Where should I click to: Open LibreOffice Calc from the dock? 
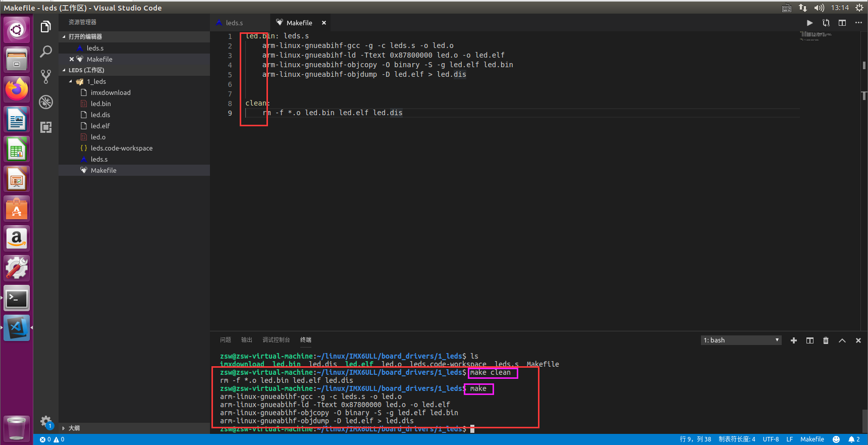(x=17, y=150)
